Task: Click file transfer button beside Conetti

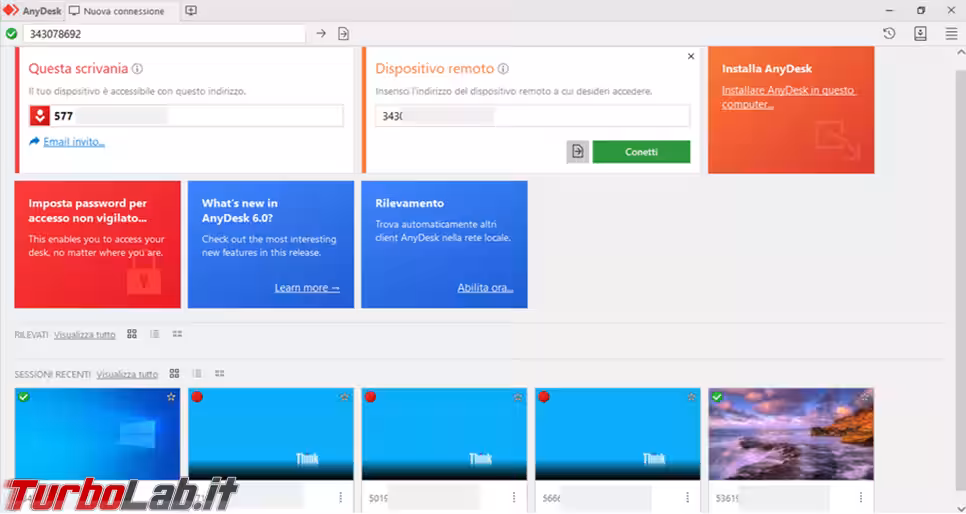Action: [x=577, y=152]
